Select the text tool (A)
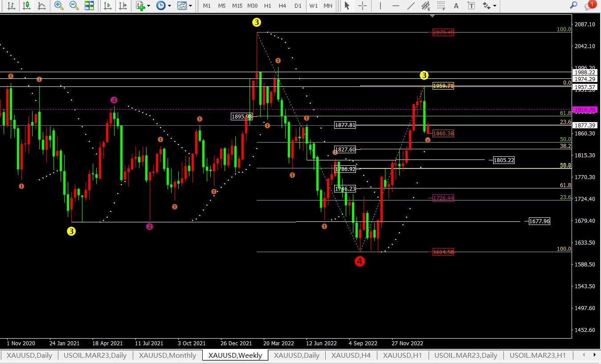Screen dimensions: 601x364 click(x=456, y=6)
